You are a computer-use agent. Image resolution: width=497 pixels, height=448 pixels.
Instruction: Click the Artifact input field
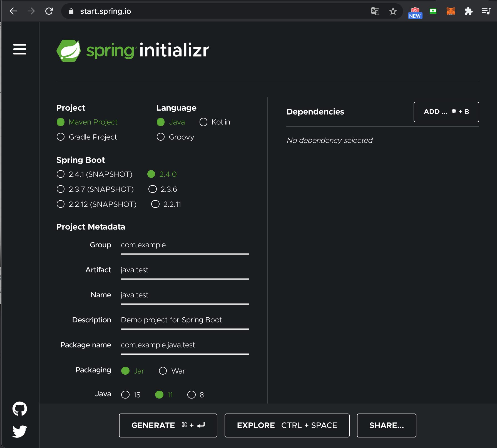tap(185, 271)
